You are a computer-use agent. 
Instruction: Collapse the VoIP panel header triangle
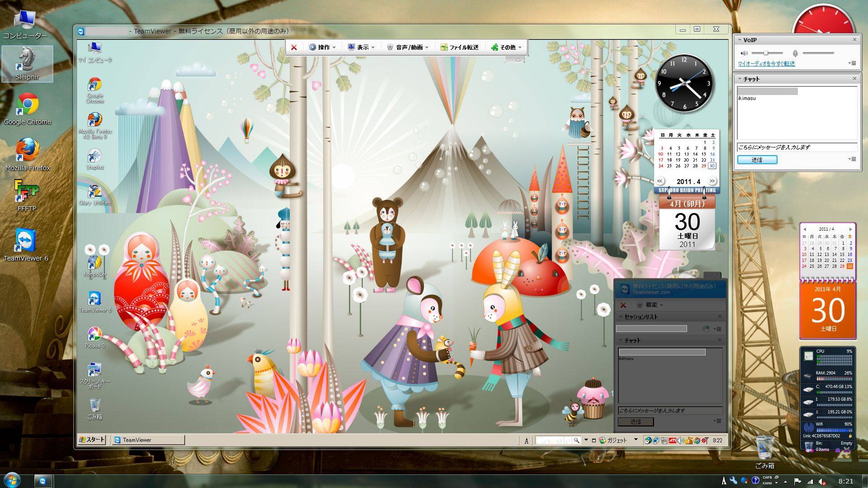coord(740,40)
